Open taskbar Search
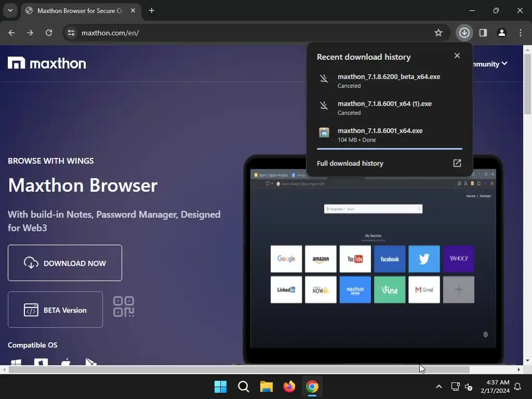Screen dimensions: 532x399 click(243, 387)
